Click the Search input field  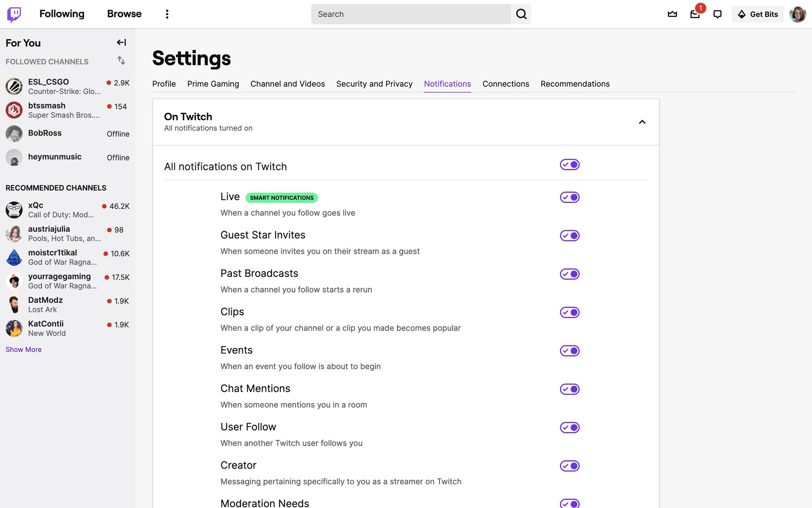click(410, 14)
